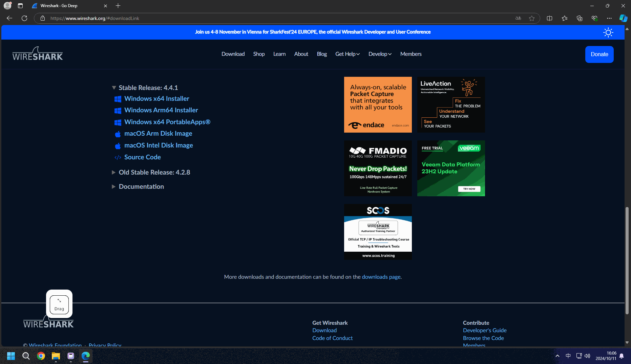Open the Download nav item
The width and height of the screenshot is (631, 364).
(233, 54)
